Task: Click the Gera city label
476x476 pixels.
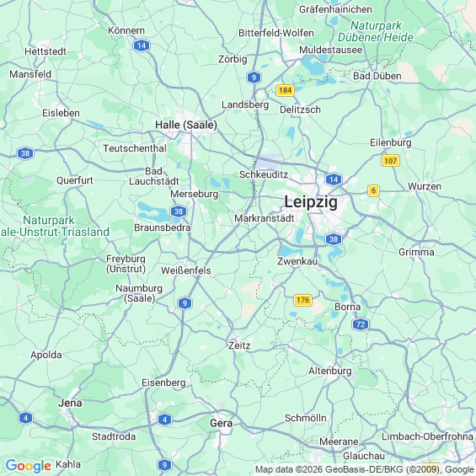Action: (222, 423)
